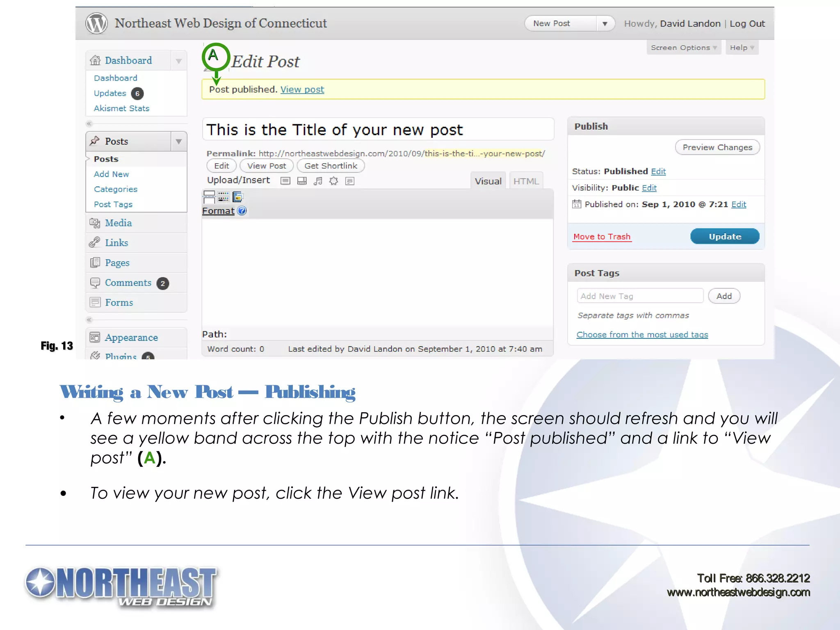Viewport: 840px width, 630px height.
Task: Click the Forms menu icon
Action: [x=95, y=302]
